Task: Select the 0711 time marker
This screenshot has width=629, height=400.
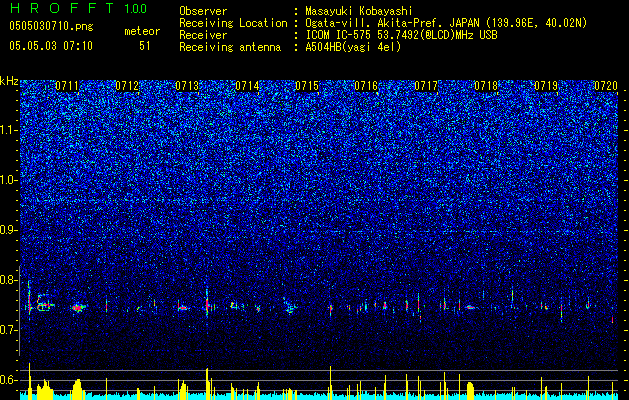Action: point(67,86)
